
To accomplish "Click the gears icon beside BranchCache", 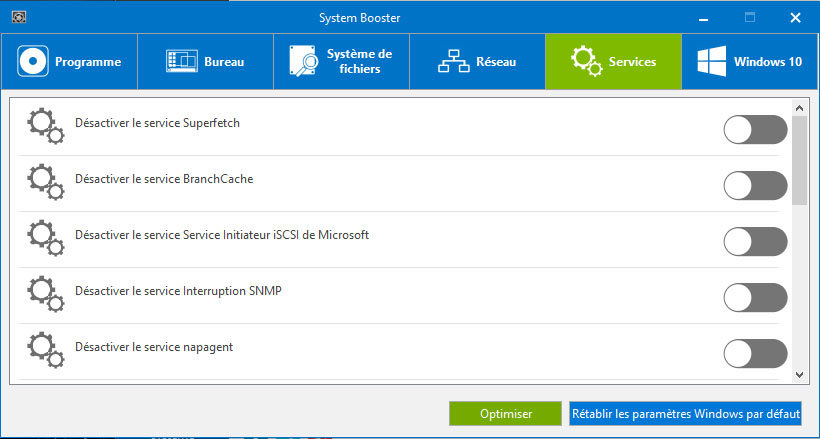I will (45, 182).
